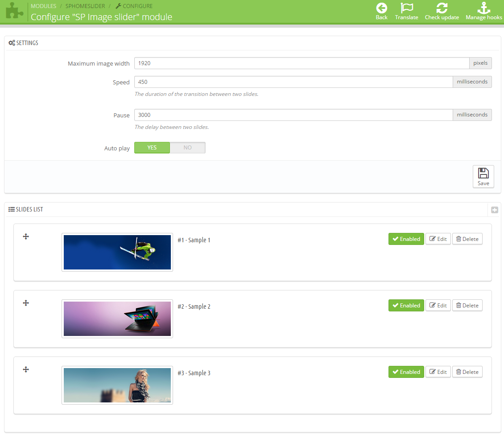The image size is (504, 435).
Task: Click the Back arrow icon
Action: tap(381, 8)
